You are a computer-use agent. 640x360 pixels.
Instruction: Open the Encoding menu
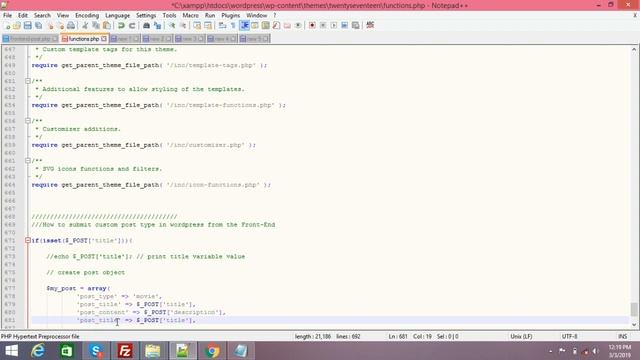[x=87, y=15]
